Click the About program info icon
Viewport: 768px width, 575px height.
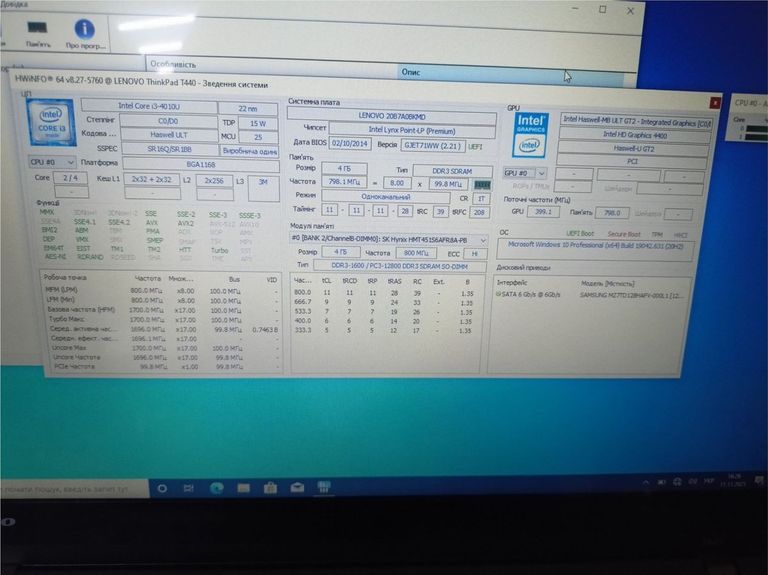(85, 34)
